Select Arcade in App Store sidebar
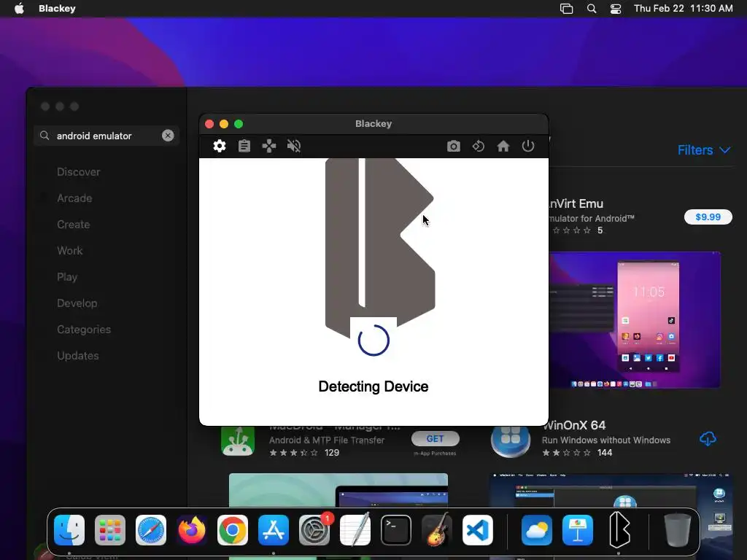Viewport: 747px width, 560px height. tap(74, 198)
